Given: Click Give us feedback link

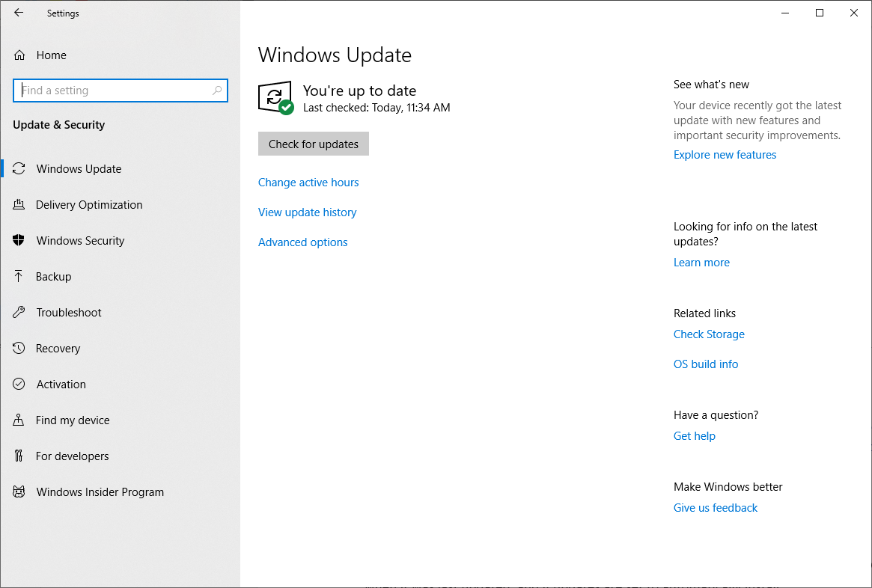Looking at the screenshot, I should [716, 507].
